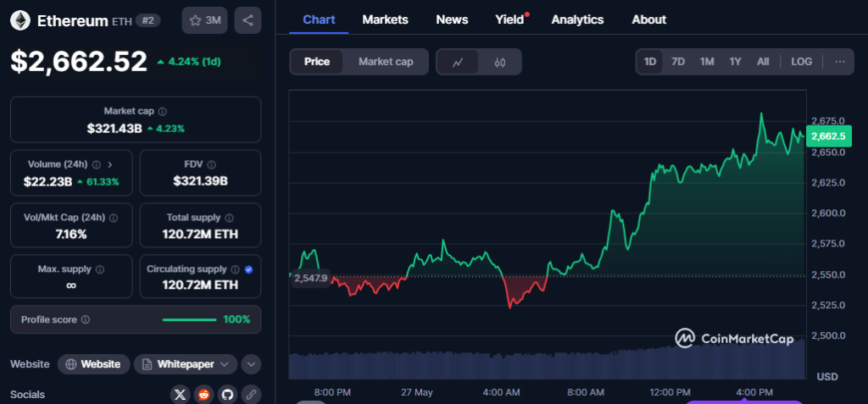Toggle chart to Price view

pyautogui.click(x=317, y=62)
